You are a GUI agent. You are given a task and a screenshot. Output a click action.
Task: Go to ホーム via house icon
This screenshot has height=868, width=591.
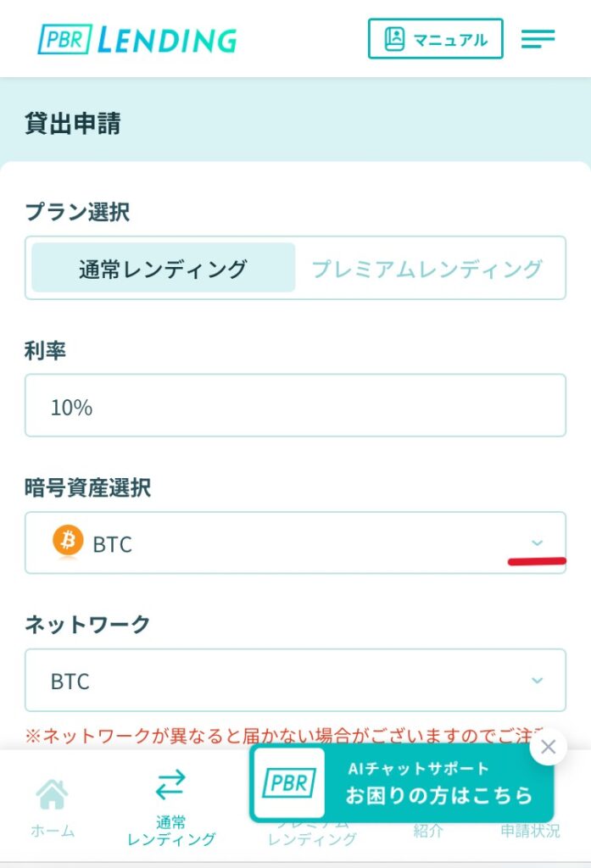pyautogui.click(x=52, y=794)
